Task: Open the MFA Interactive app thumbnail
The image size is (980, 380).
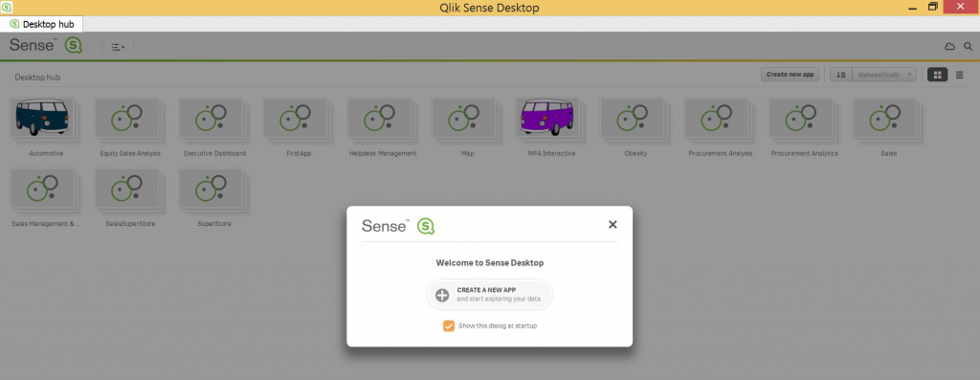Action: click(547, 118)
